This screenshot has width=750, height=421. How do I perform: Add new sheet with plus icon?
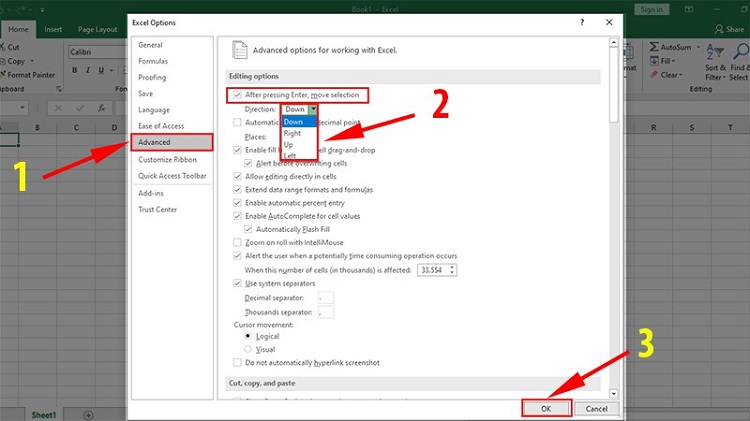click(x=88, y=415)
